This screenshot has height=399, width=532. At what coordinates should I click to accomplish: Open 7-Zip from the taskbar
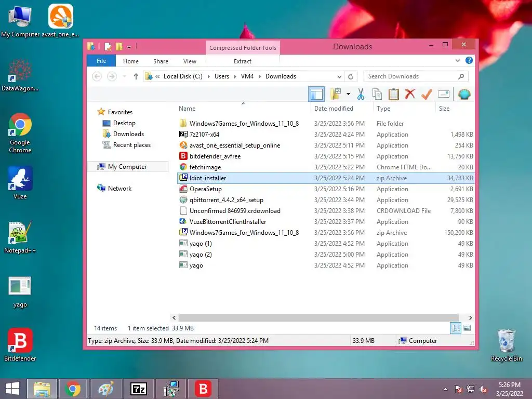pyautogui.click(x=139, y=389)
